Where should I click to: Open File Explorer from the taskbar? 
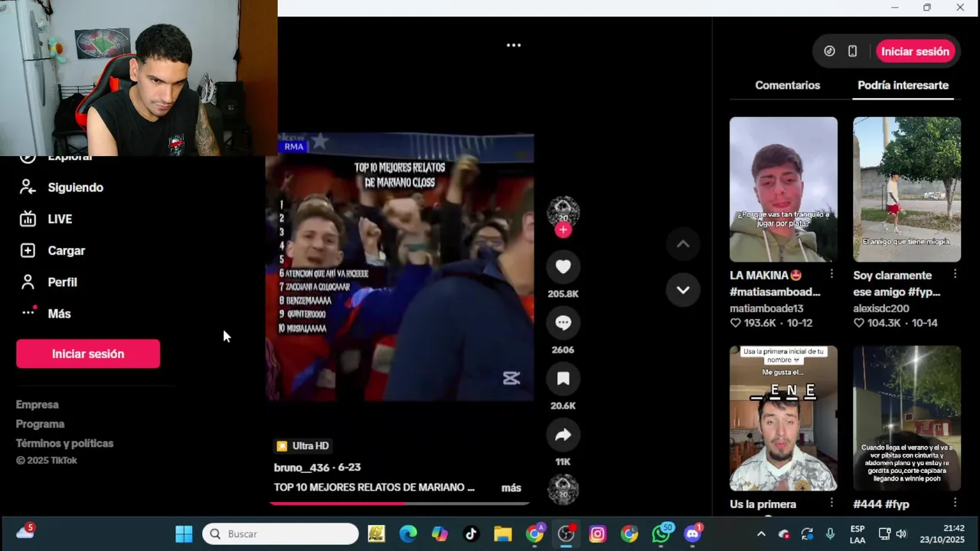tap(502, 533)
